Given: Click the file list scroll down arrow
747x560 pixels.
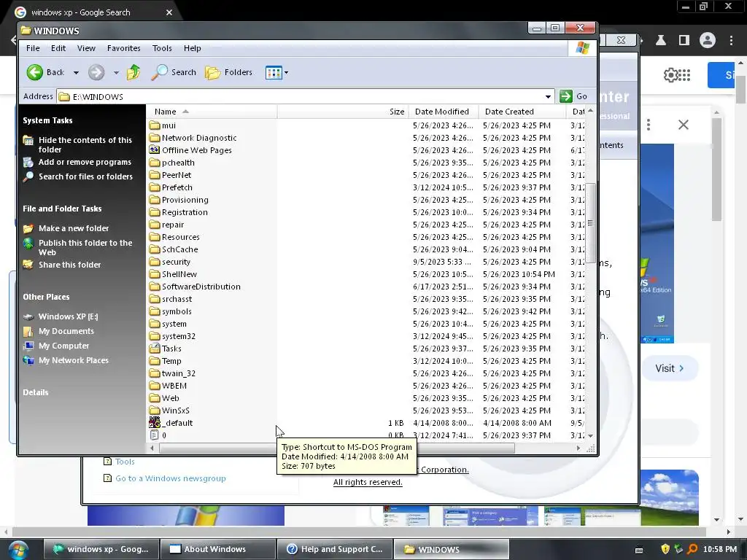Looking at the screenshot, I should (590, 436).
